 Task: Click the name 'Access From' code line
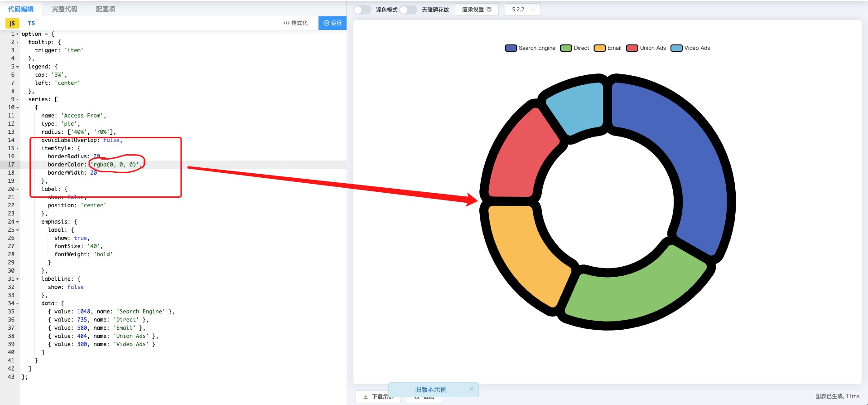[x=74, y=116]
